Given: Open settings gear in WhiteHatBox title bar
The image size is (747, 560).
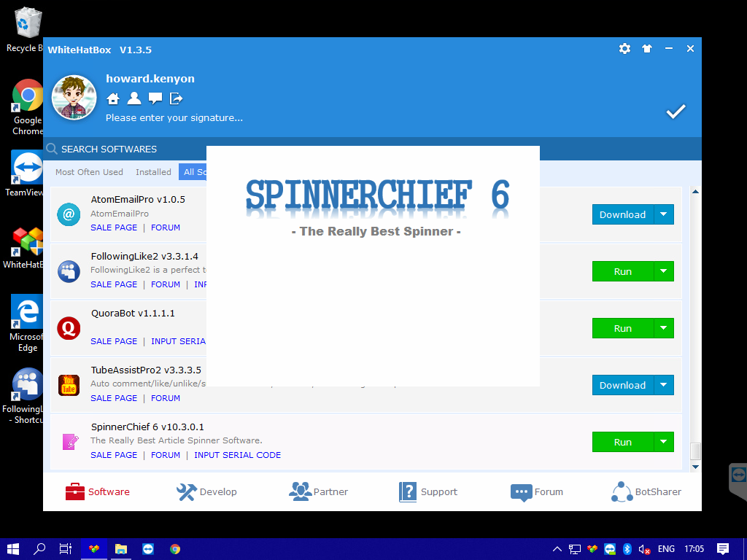Looking at the screenshot, I should [624, 49].
